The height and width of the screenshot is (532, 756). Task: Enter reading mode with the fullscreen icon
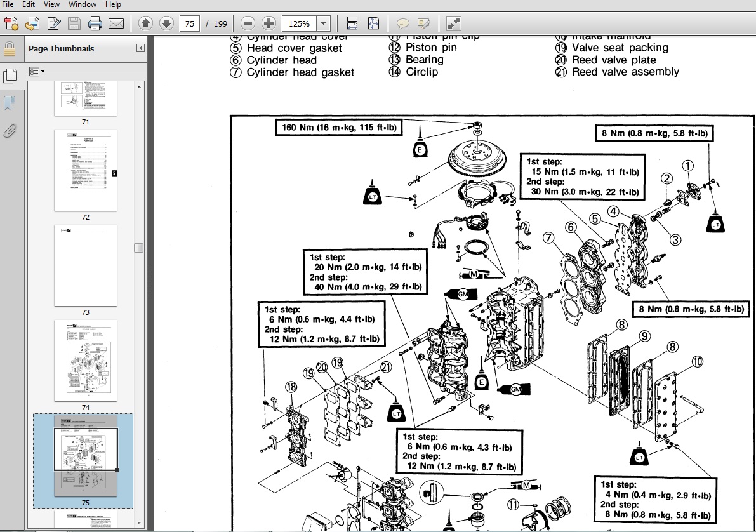(x=452, y=23)
